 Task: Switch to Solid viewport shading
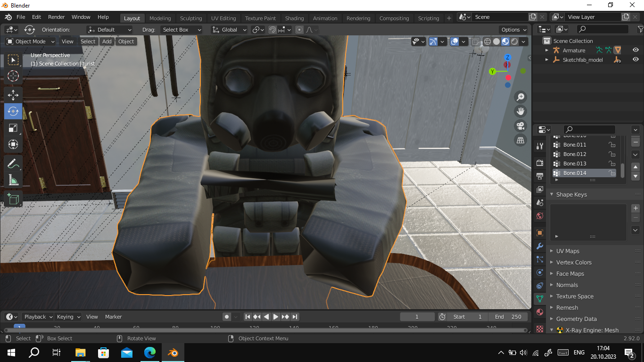point(496,41)
